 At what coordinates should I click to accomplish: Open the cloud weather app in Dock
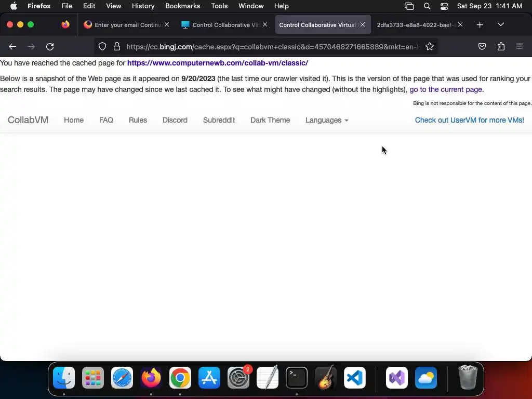coord(426,378)
